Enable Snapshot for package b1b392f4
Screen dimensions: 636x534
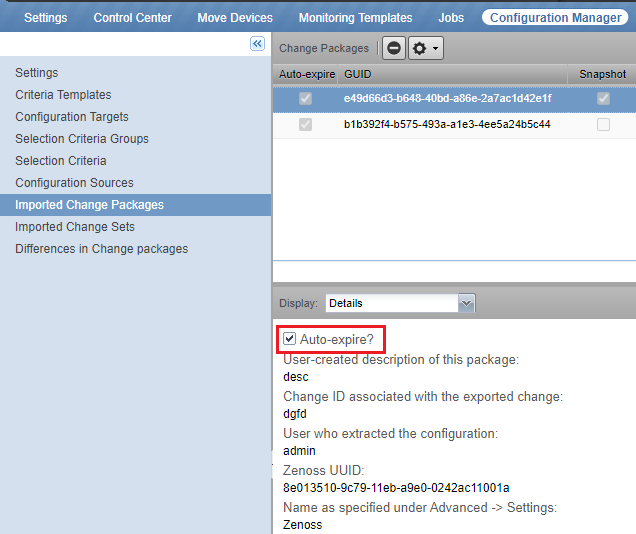(x=603, y=124)
